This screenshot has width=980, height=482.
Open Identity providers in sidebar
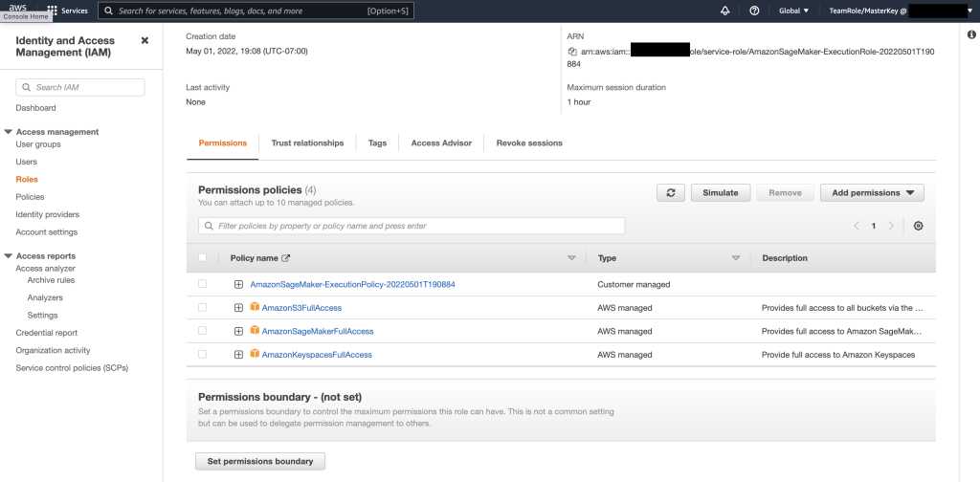point(48,214)
